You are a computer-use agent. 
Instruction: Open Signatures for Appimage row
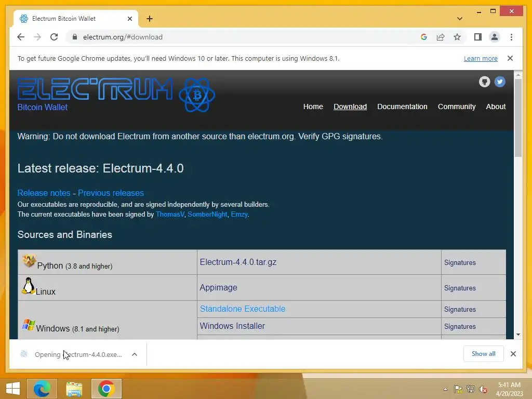click(x=460, y=288)
